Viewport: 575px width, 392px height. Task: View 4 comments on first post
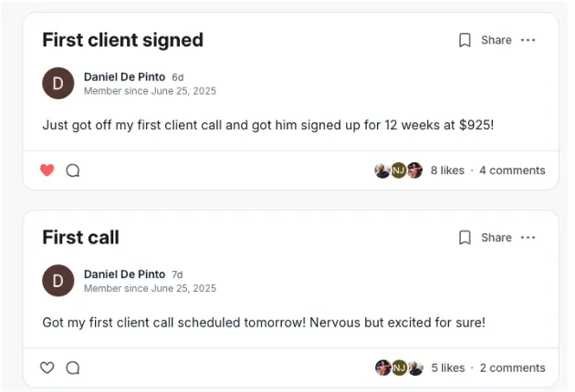512,170
